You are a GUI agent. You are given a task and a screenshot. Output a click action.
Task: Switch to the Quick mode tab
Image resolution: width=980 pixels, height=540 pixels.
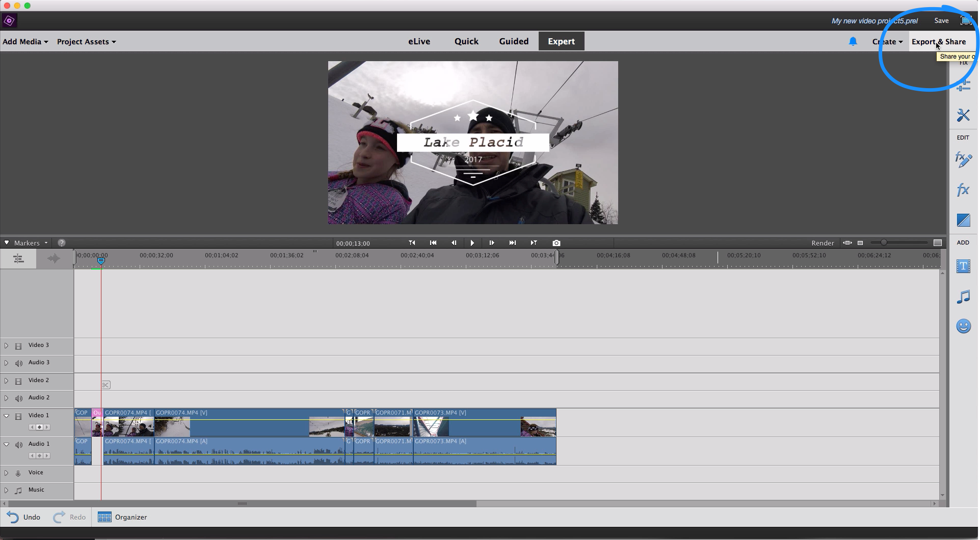pos(466,41)
